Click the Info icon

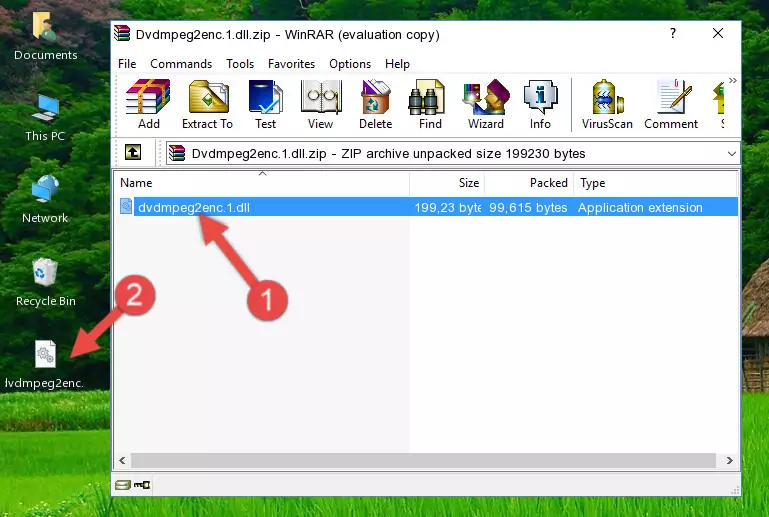[x=540, y=104]
